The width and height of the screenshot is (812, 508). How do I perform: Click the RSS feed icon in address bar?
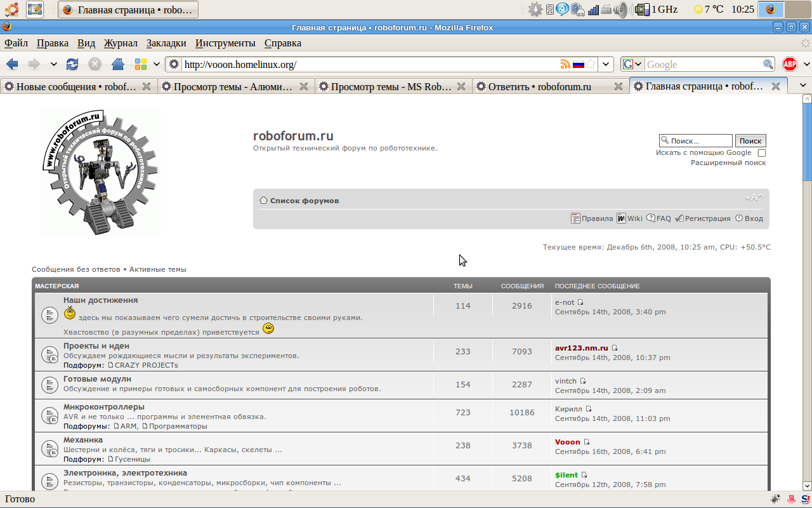[x=565, y=64]
